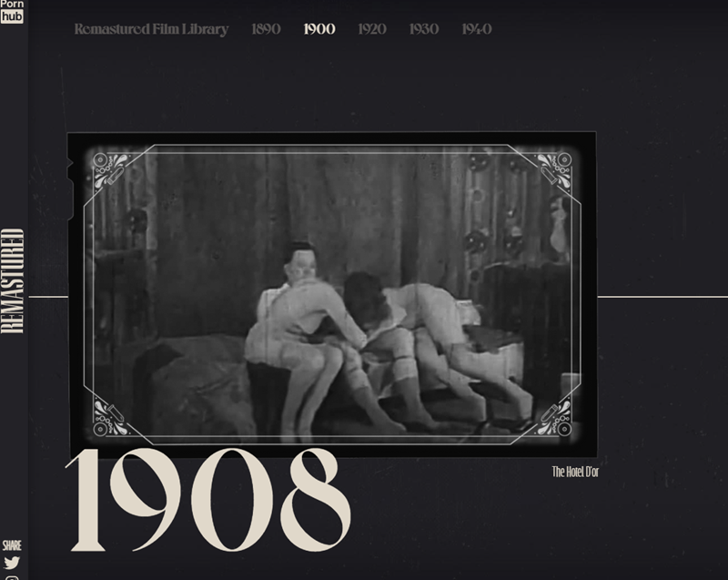728x580 pixels.
Task: Click the timeline line left of the film frame
Action: pos(48,296)
